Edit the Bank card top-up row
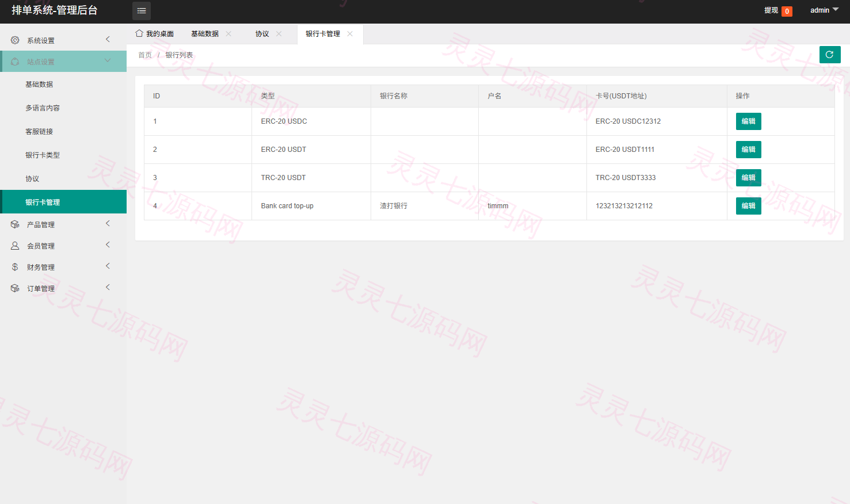The height and width of the screenshot is (504, 850). (x=748, y=206)
